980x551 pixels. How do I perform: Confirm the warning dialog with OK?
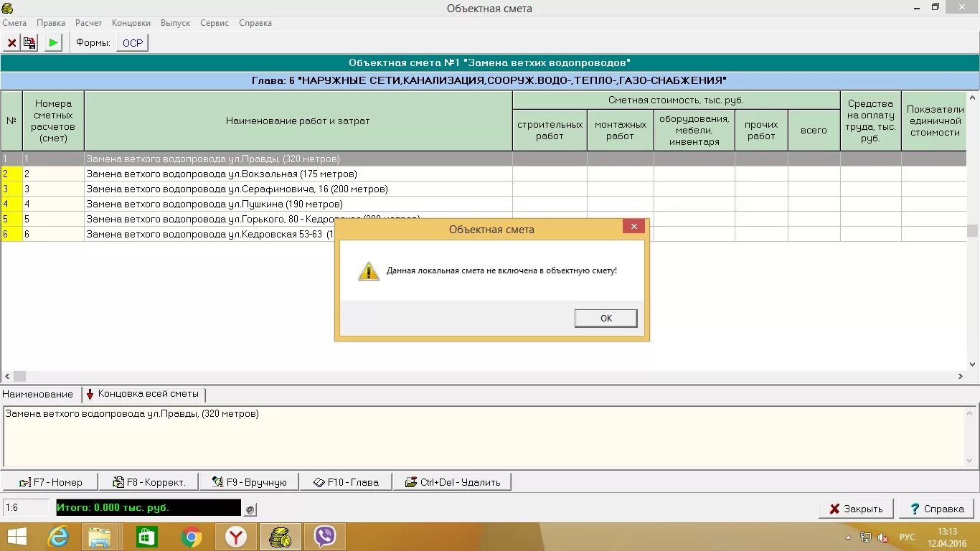coord(606,318)
